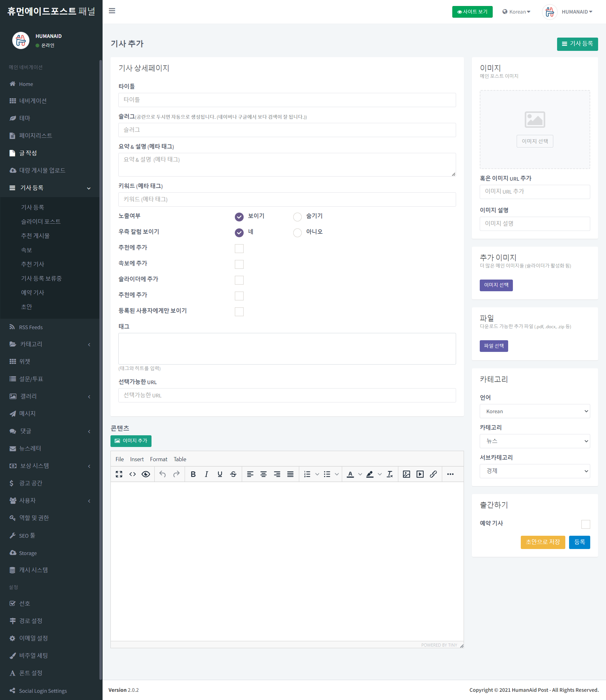The image size is (606, 700).
Task: Open the 서브카테고리 경제 dropdown
Action: [535, 471]
